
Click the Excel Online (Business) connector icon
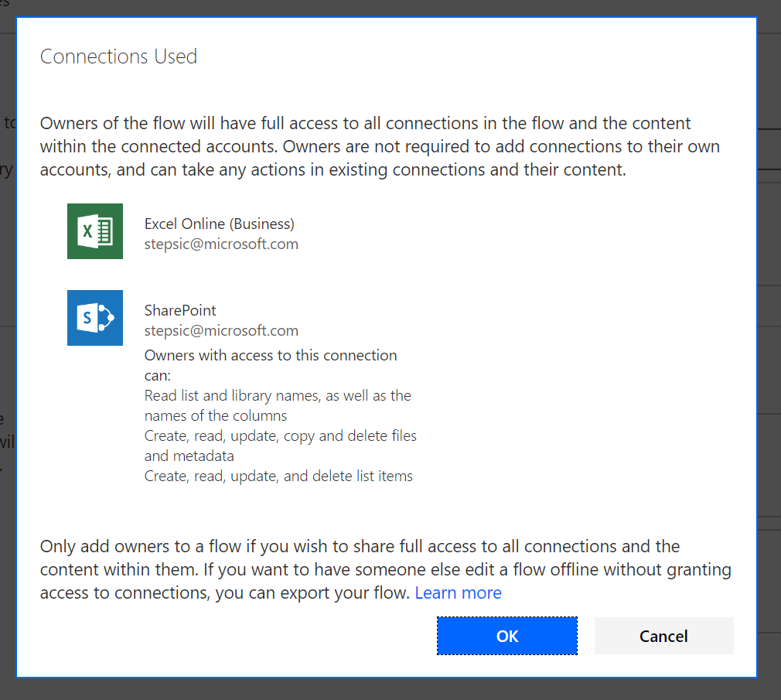94,230
